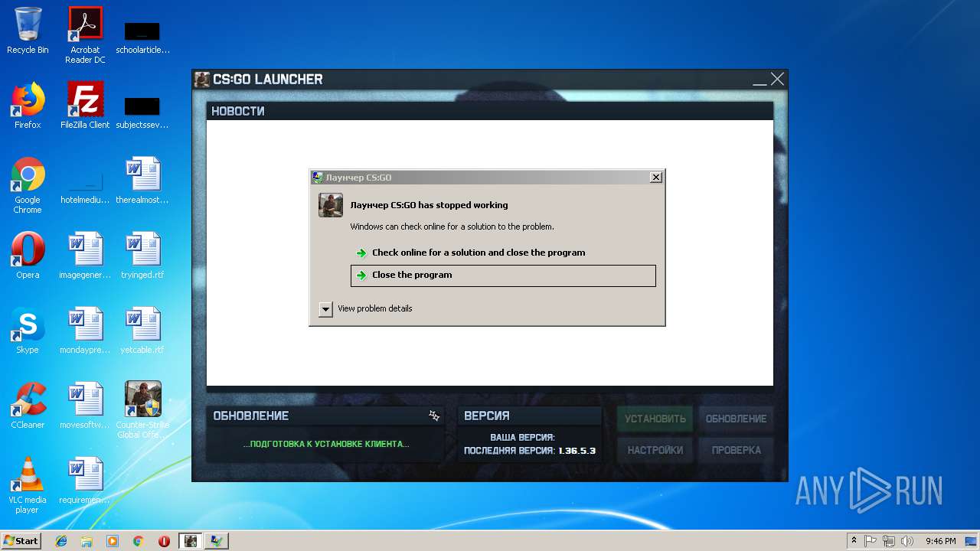Image resolution: width=980 pixels, height=551 pixels.
Task: Open Opera from the taskbar
Action: (x=164, y=541)
